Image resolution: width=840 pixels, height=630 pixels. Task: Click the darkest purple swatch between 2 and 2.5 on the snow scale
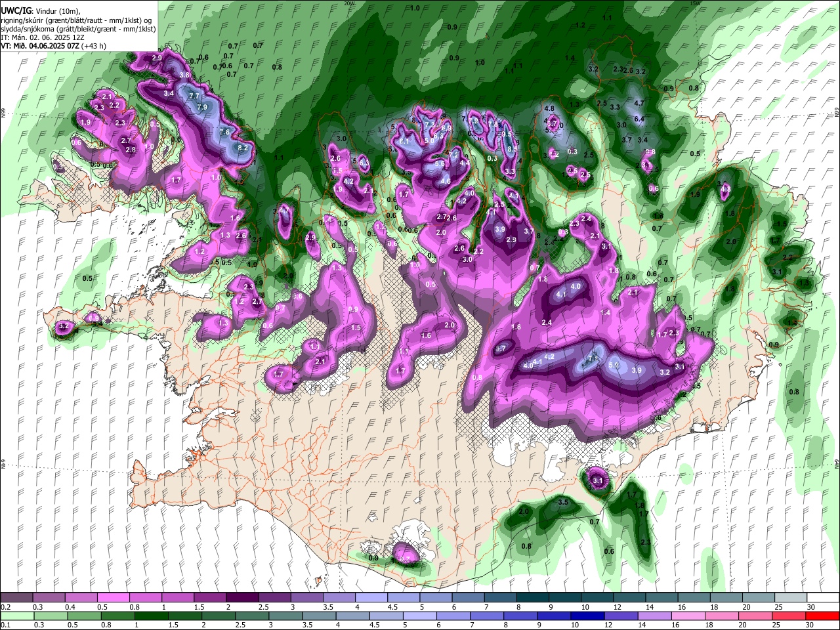(241, 597)
